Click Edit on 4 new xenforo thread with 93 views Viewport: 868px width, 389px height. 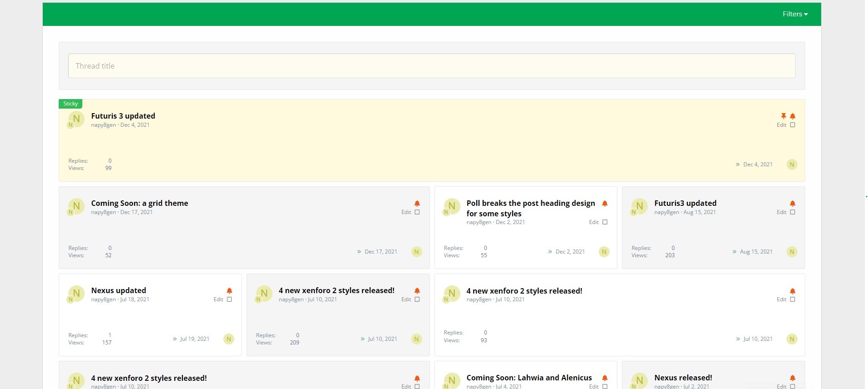pyautogui.click(x=782, y=299)
